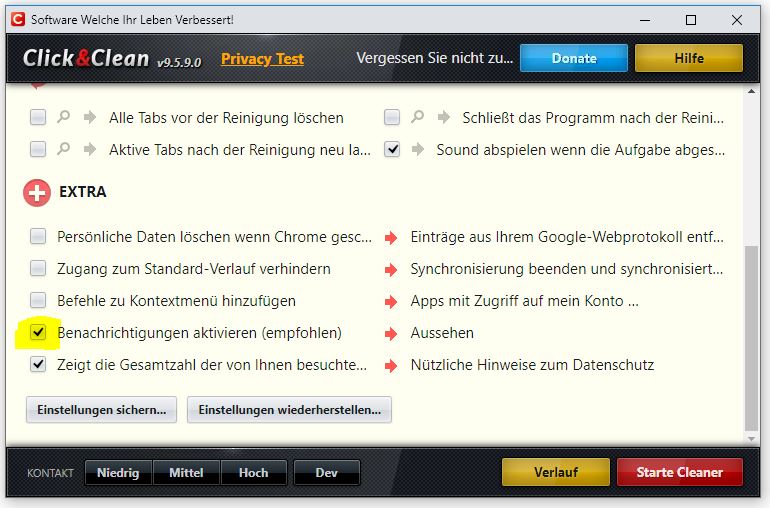Tick 'Schließt das Programm nach der Reinigung' checkbox

click(x=392, y=117)
